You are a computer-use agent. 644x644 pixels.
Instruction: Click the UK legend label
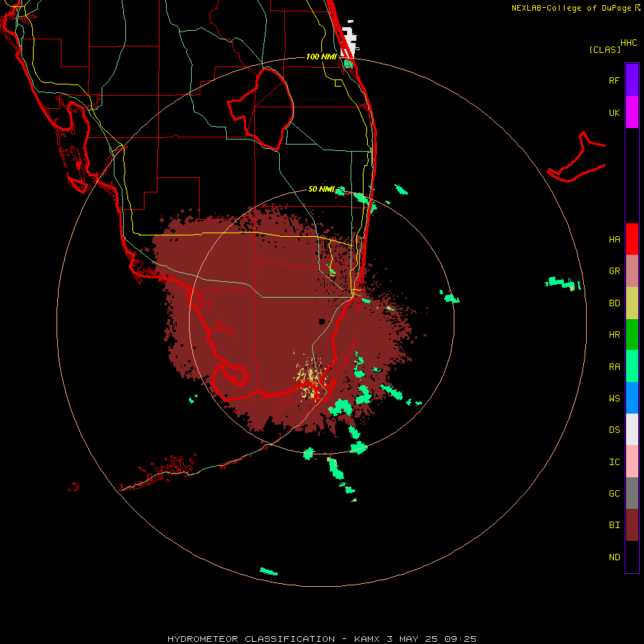point(614,112)
